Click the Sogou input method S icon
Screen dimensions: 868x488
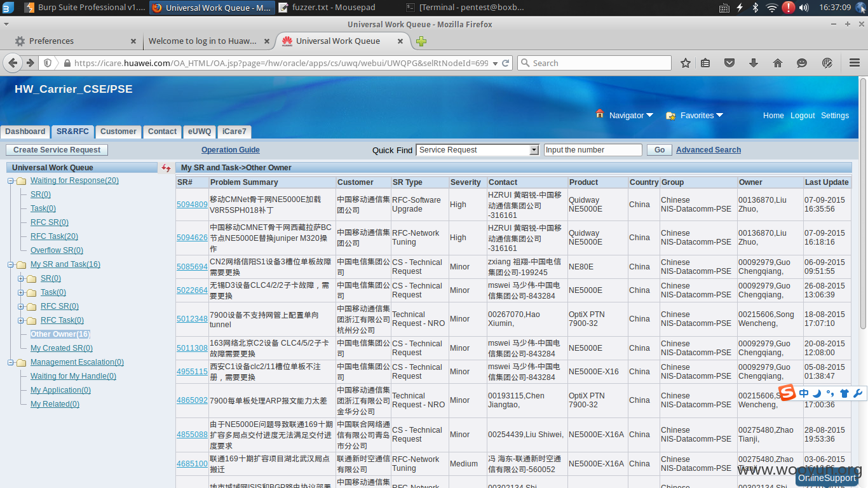787,393
